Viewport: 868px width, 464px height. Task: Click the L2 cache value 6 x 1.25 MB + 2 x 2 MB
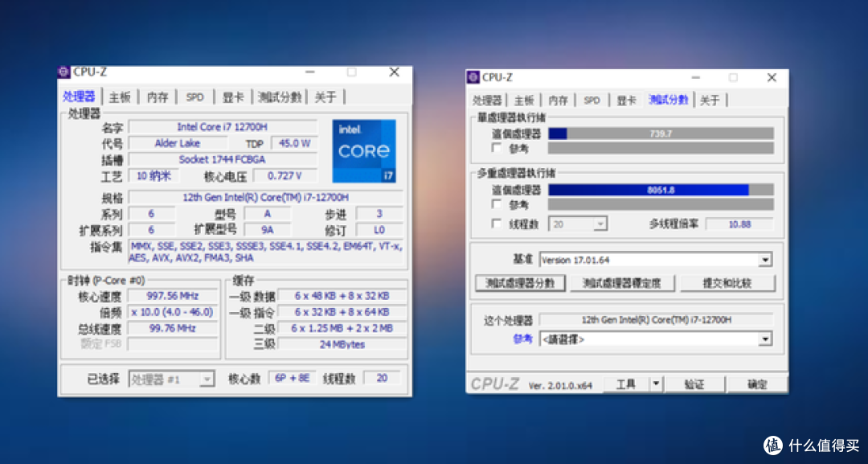point(342,328)
